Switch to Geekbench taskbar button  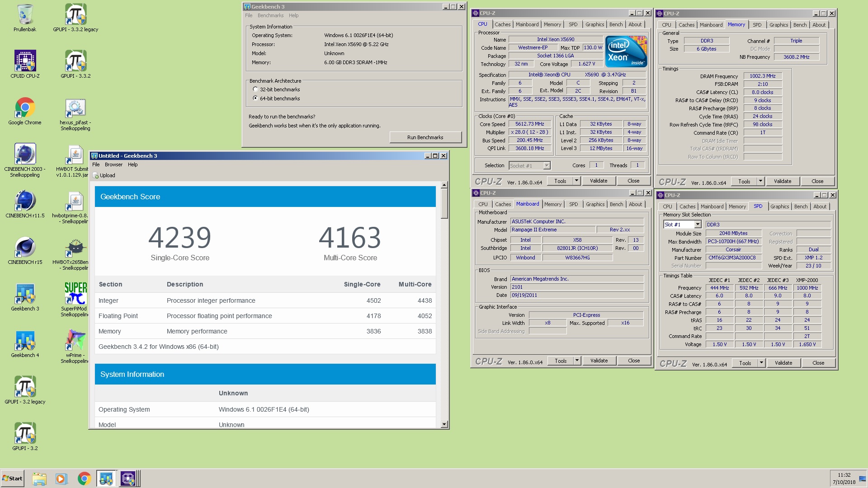pos(106,479)
